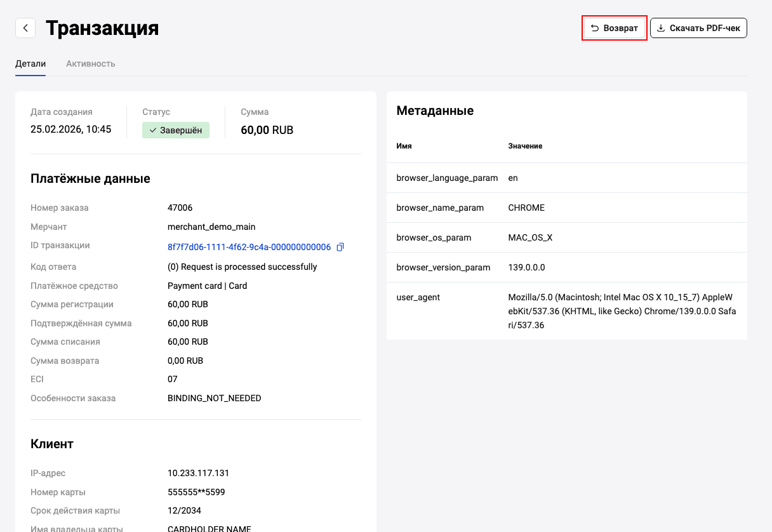Select merchant name merchant_demo_main

tap(211, 227)
